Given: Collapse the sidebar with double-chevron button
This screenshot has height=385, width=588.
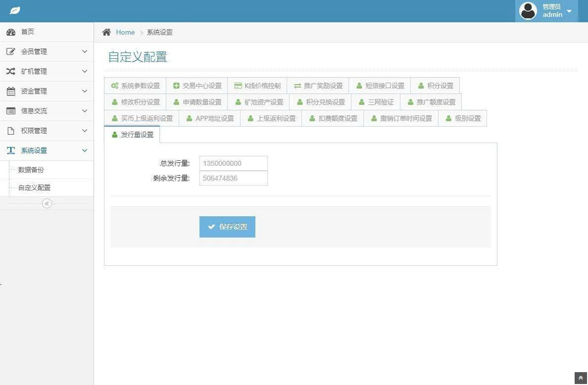Looking at the screenshot, I should point(47,203).
